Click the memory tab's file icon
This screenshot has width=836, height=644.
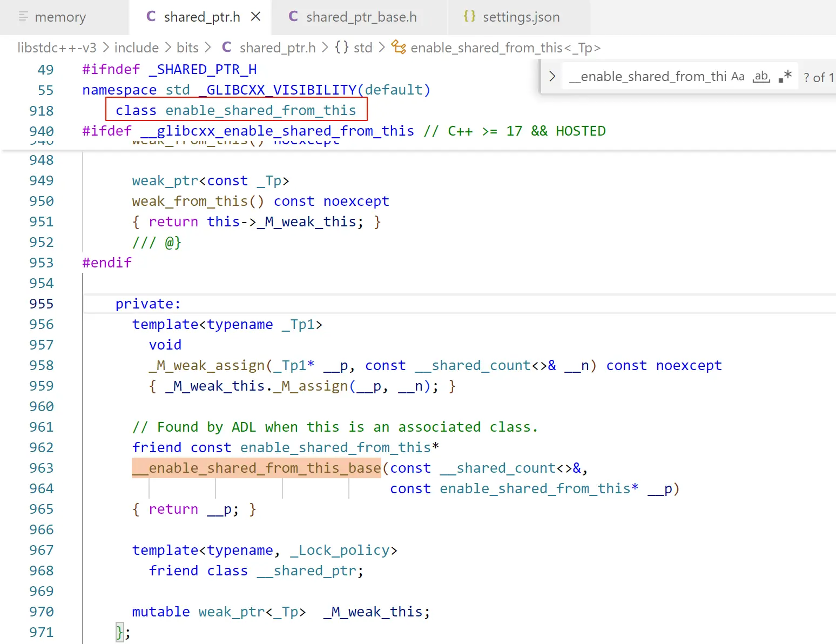[23, 17]
